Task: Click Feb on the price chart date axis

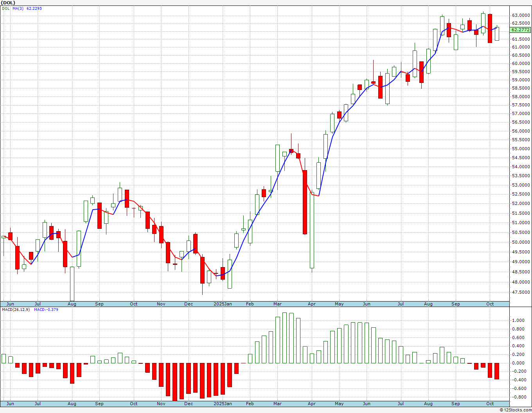Action: coord(250,304)
